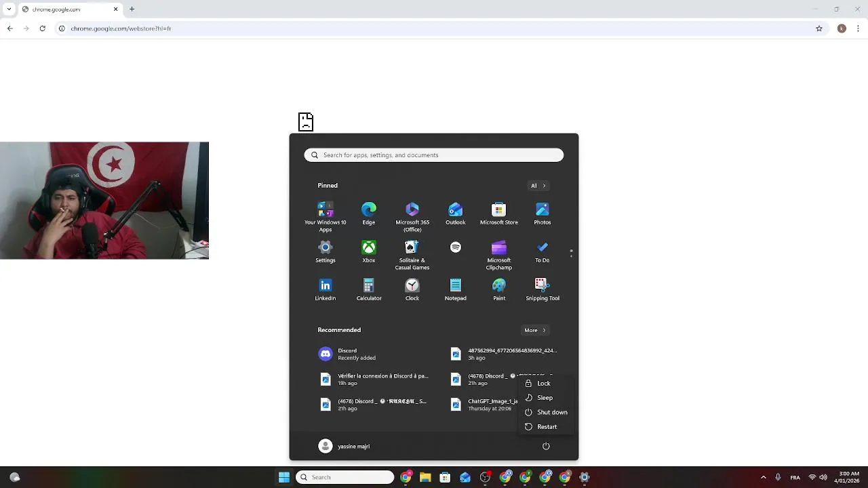Launch Snipping Tool

coord(542,289)
